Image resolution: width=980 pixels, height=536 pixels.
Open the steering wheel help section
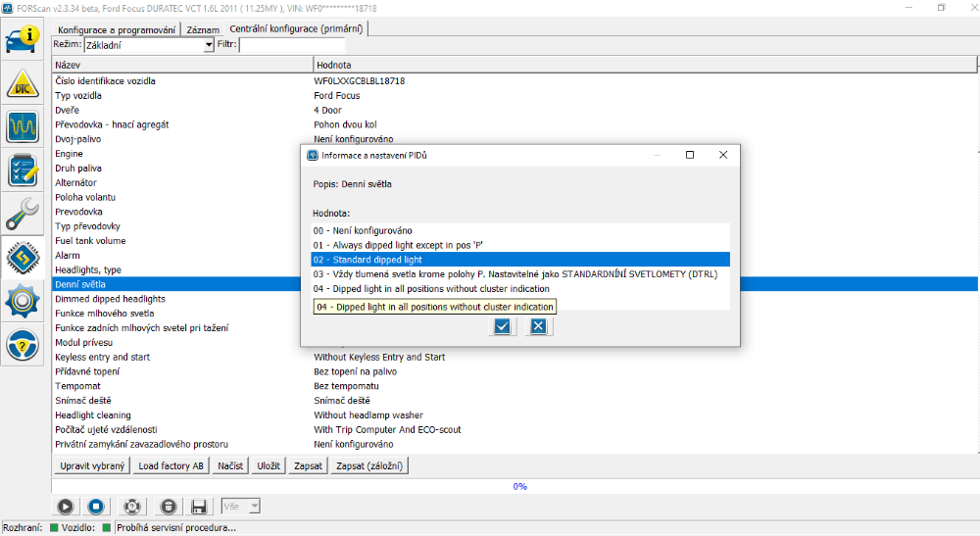22,344
